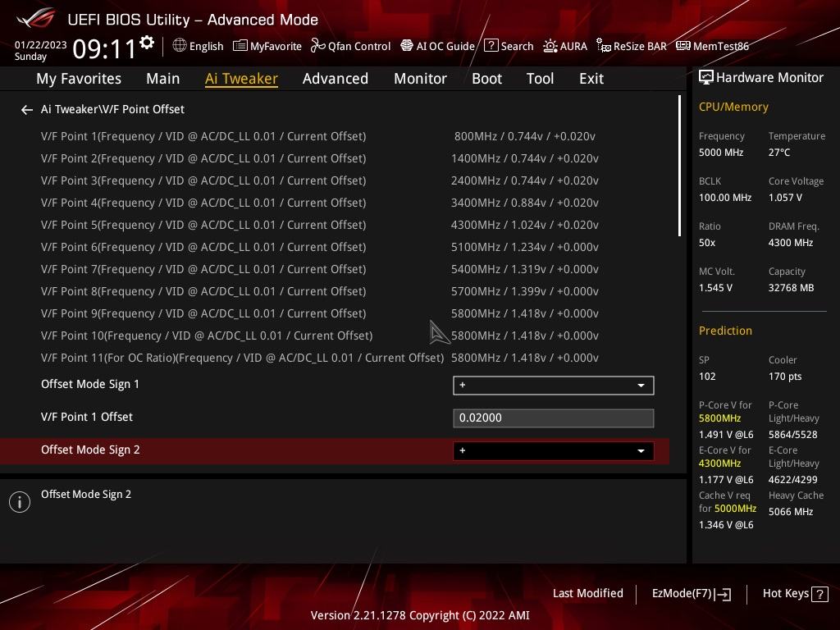The height and width of the screenshot is (630, 840).
Task: Click the 5000MHz cache frequency value
Action: [x=735, y=509]
